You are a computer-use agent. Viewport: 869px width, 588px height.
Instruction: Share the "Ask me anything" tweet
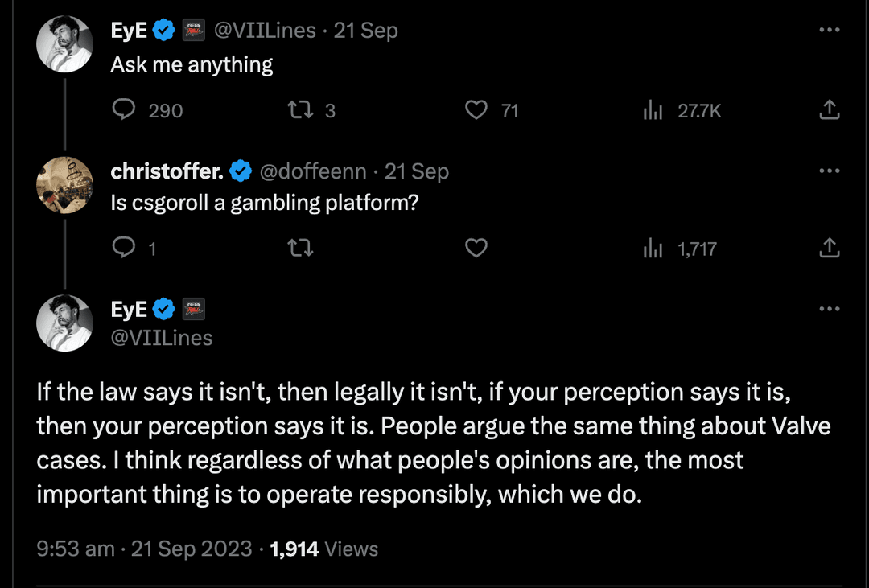(x=829, y=110)
